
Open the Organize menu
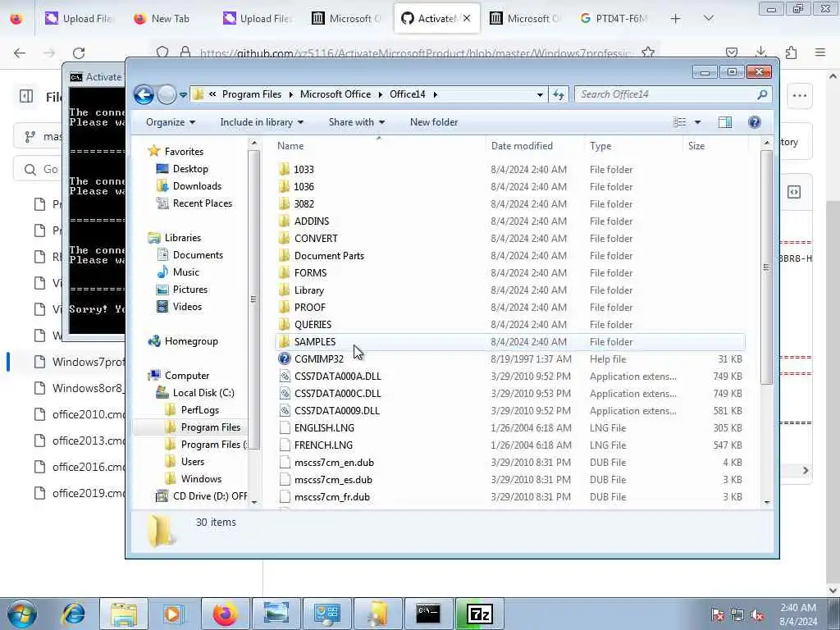tap(171, 122)
